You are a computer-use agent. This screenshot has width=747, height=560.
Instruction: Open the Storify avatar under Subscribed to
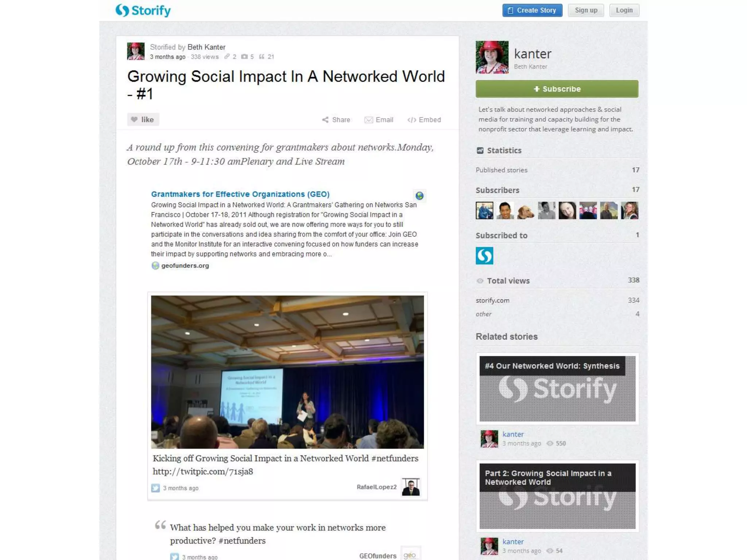[484, 256]
